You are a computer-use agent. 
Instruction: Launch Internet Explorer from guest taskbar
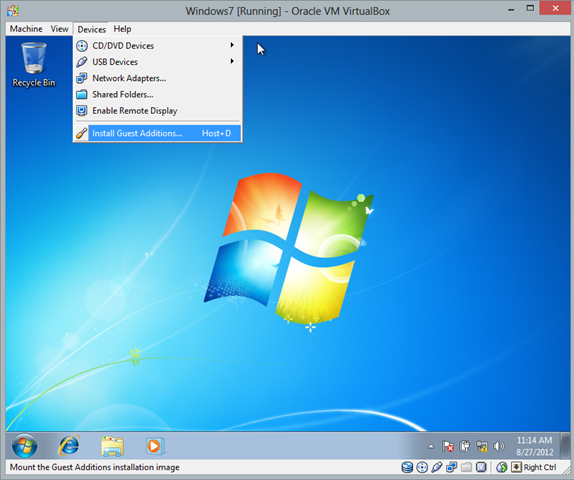point(69,446)
